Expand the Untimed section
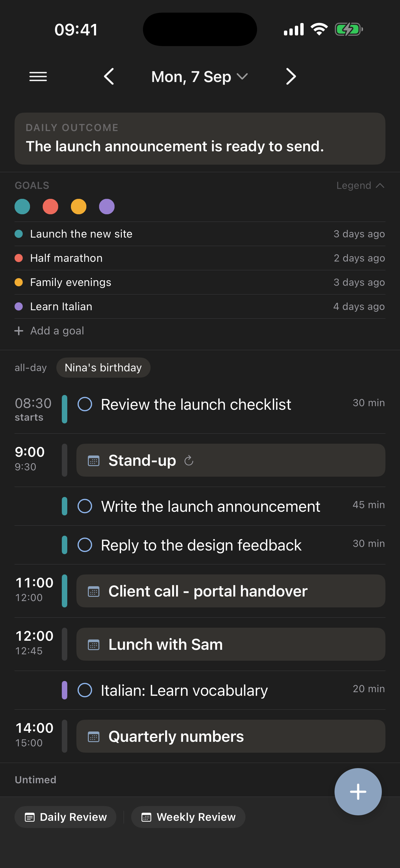400x868 pixels. tap(35, 780)
